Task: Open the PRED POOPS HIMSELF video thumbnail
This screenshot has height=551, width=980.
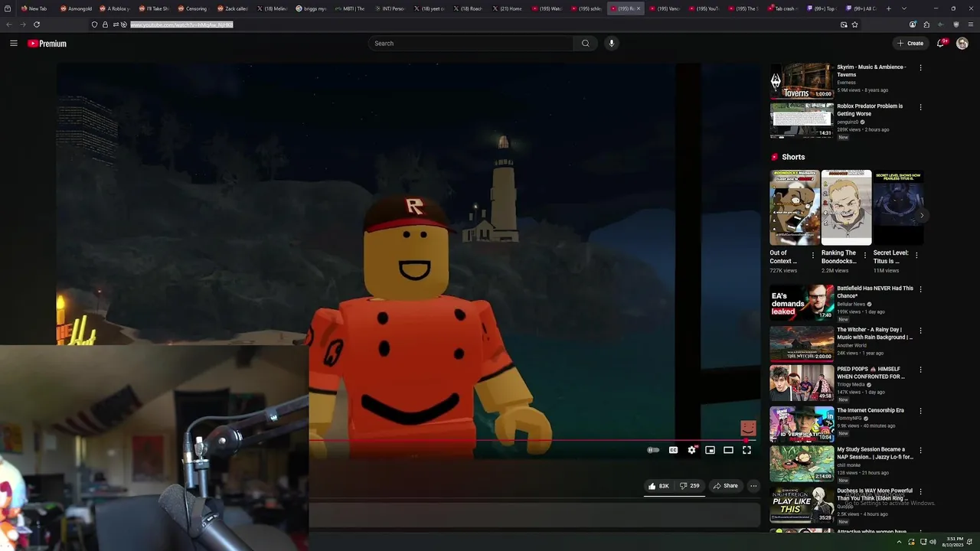Action: click(x=802, y=383)
